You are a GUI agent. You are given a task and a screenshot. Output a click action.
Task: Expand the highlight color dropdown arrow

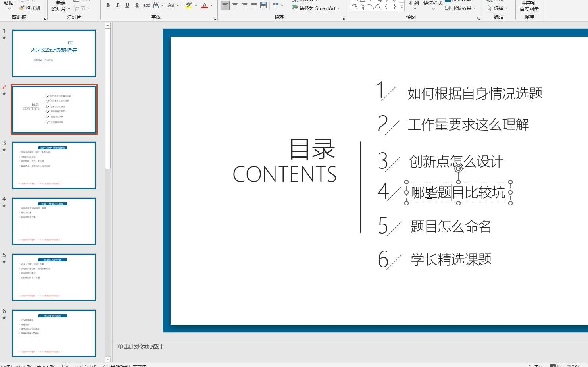(196, 5)
